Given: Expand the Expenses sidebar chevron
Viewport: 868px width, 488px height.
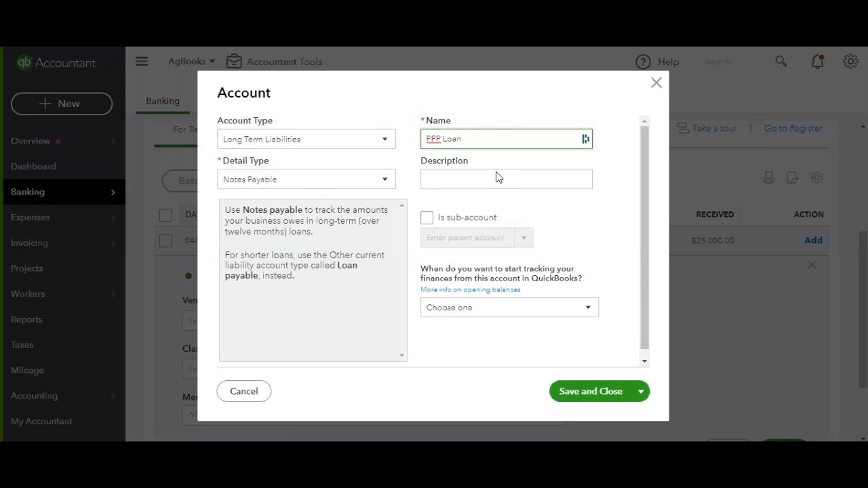Looking at the screenshot, I should (113, 218).
